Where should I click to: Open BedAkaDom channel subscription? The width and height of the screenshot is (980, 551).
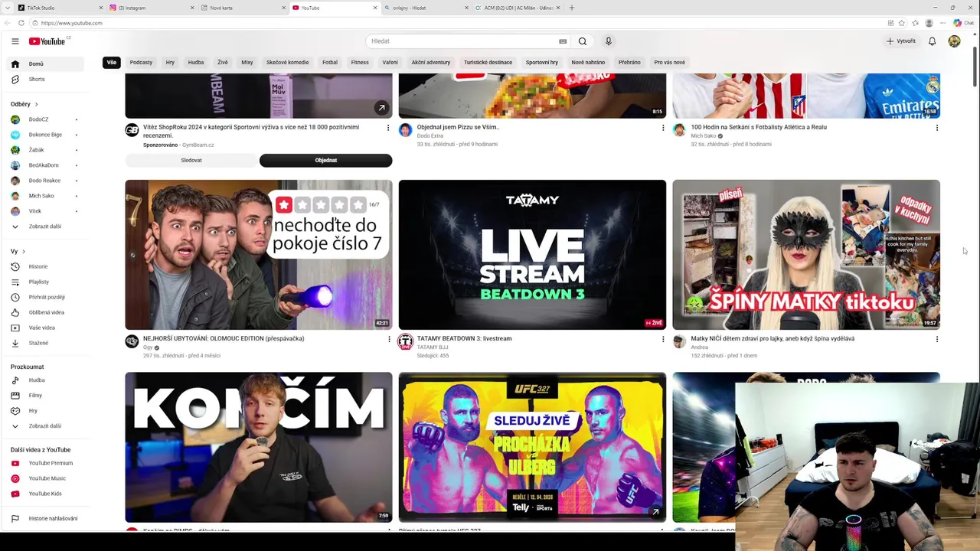click(x=46, y=165)
